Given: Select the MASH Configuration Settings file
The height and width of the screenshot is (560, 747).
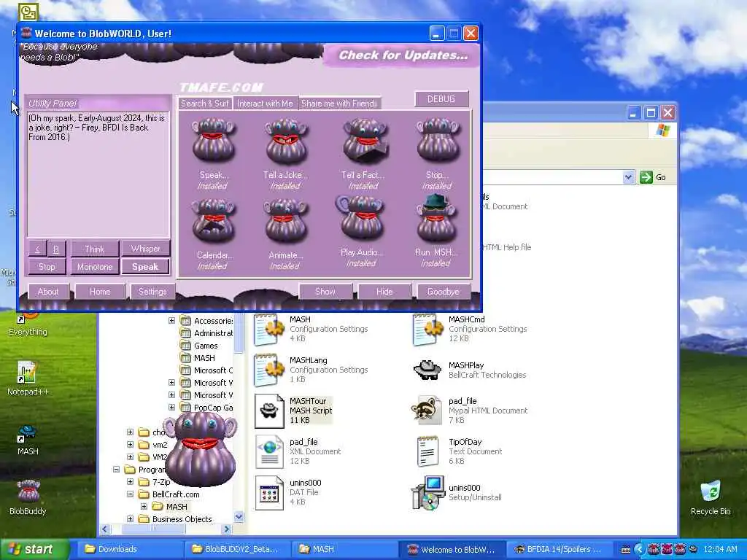Looking at the screenshot, I should pos(311,329).
